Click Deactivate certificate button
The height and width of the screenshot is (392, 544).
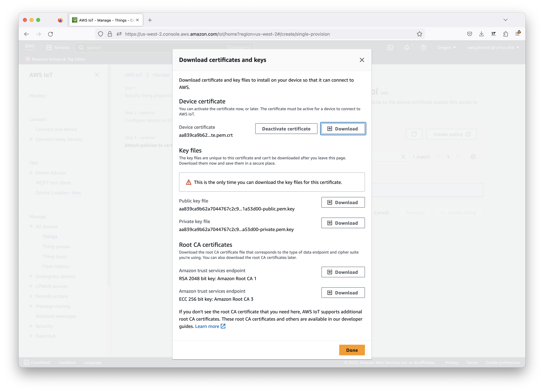pyautogui.click(x=286, y=129)
